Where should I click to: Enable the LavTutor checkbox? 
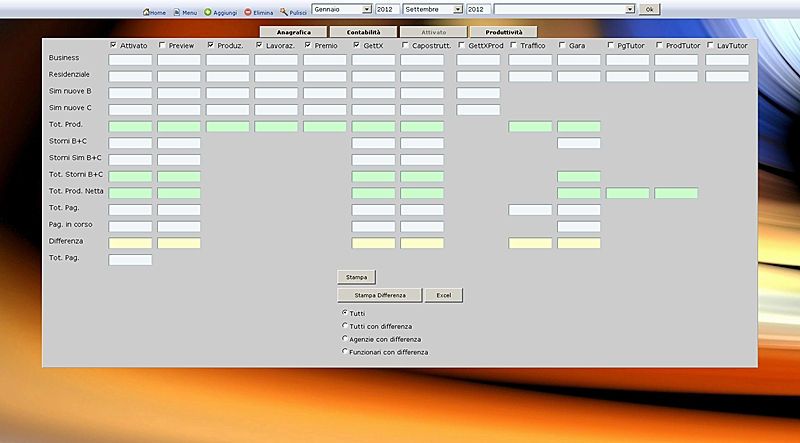click(x=710, y=45)
